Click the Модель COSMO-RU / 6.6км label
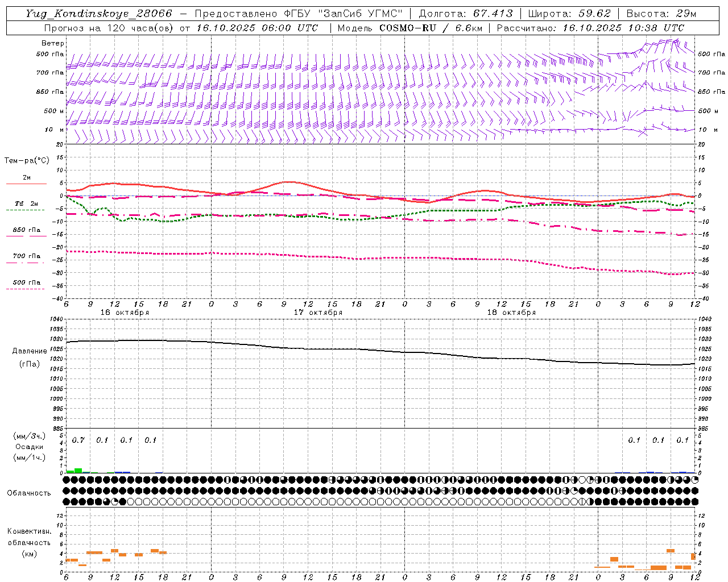728x582 pixels. pos(409,28)
